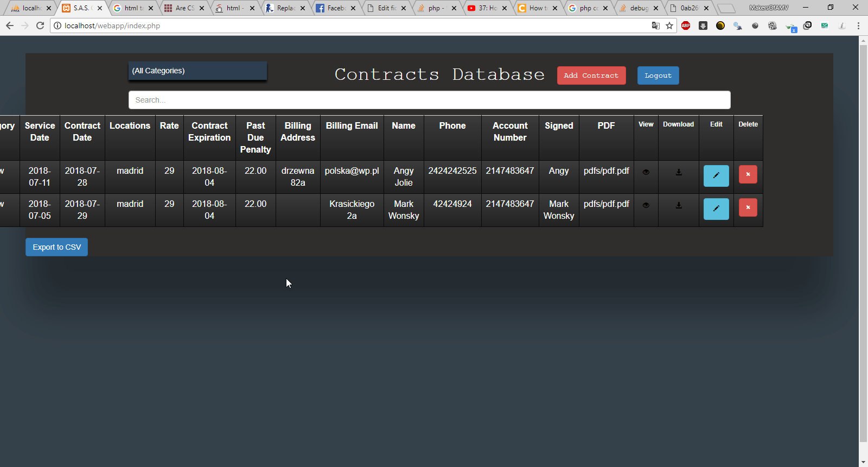868x467 pixels.
Task: Bookmark this page with star icon
Action: 669,26
